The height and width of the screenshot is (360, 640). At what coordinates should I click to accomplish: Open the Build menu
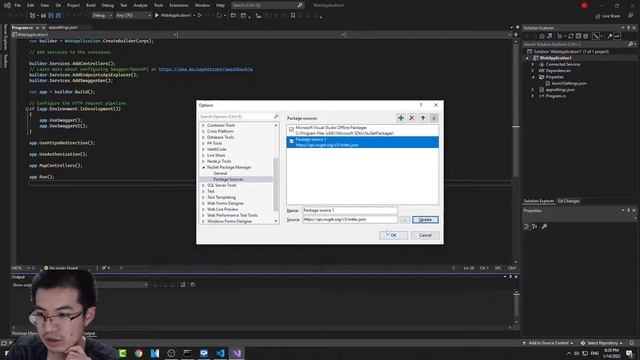pos(91,5)
